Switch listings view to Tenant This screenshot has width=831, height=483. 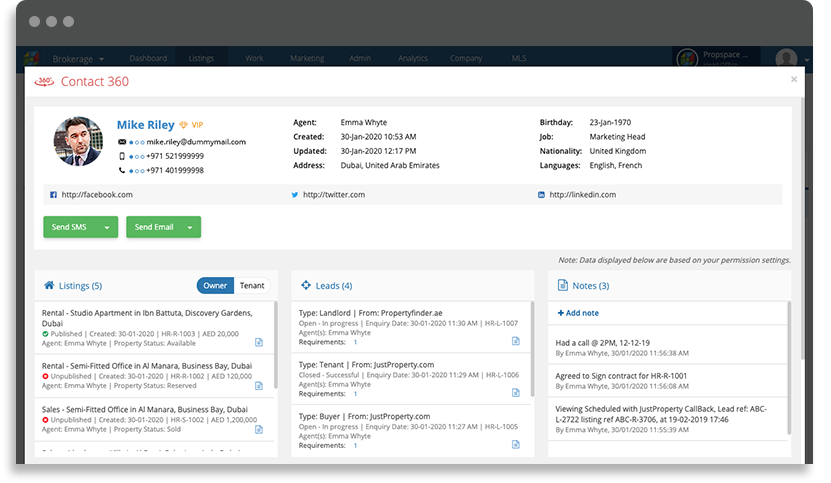tap(252, 285)
